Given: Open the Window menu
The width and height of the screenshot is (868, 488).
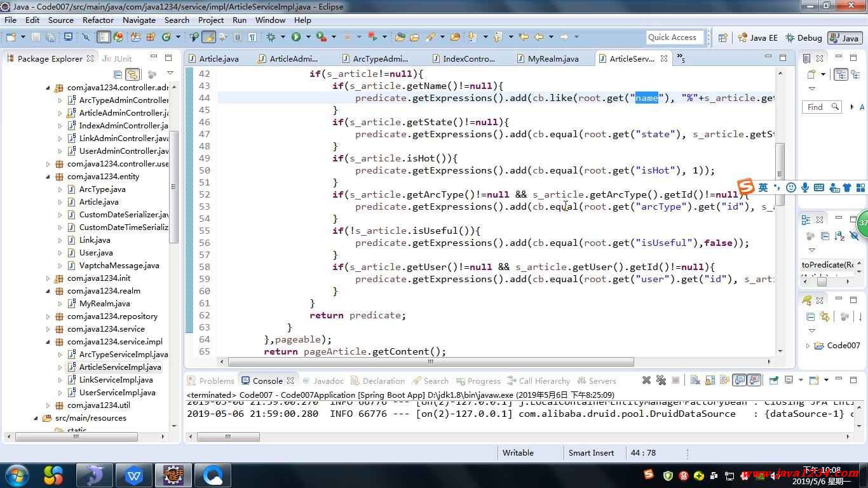Looking at the screenshot, I should click(x=270, y=20).
